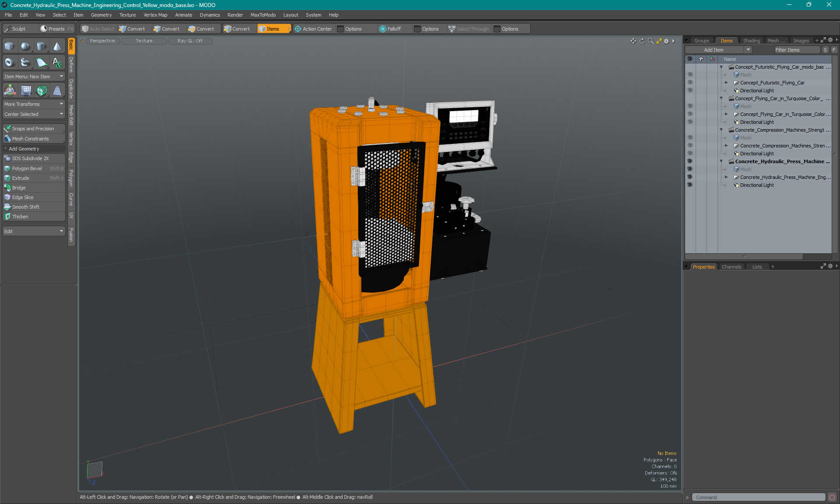The image size is (840, 504).
Task: Activate the Thicken tool
Action: pyautogui.click(x=34, y=217)
